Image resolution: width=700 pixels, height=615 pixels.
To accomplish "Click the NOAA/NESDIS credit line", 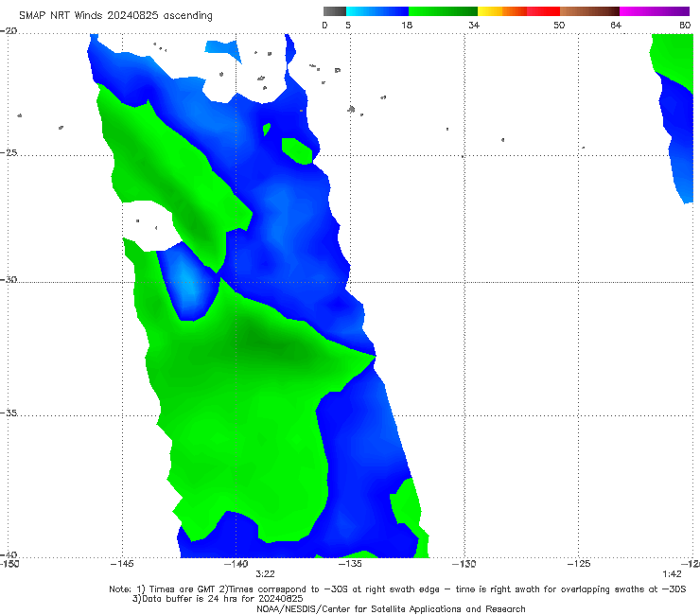I will pos(391,609).
